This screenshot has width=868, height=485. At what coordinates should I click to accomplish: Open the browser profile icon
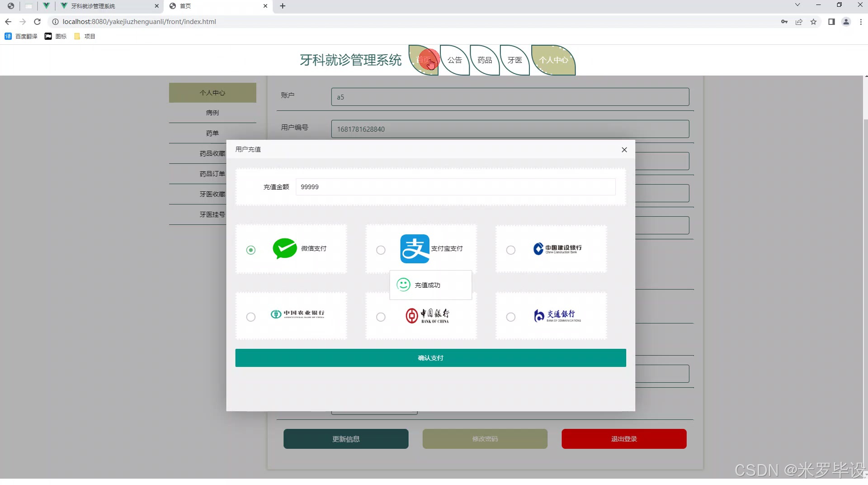846,22
